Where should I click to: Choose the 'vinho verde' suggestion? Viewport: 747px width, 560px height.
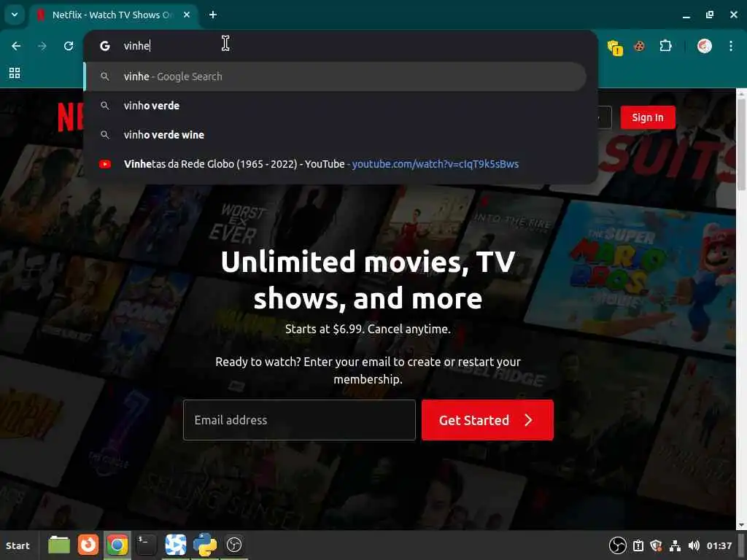coord(335,106)
